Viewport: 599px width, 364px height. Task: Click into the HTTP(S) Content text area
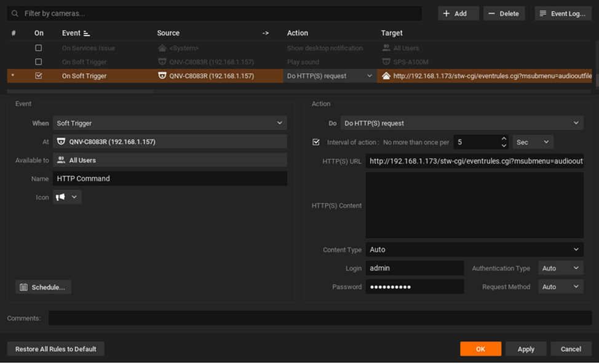[x=474, y=205]
